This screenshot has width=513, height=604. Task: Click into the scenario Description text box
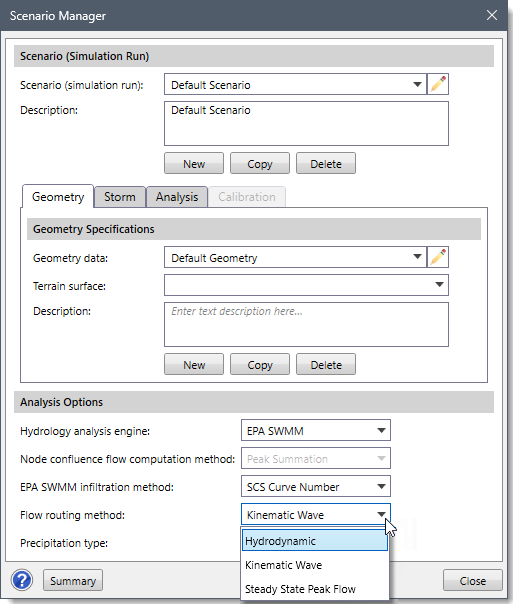(306, 123)
